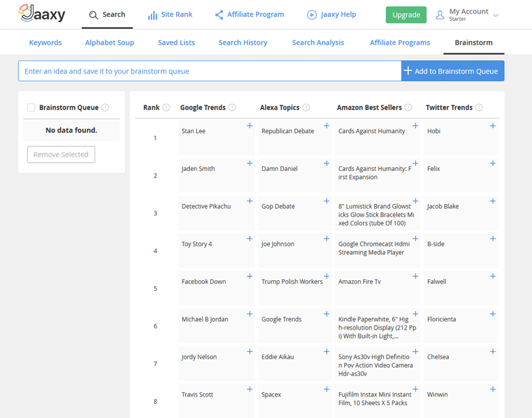This screenshot has height=418, width=532.
Task: Click the info icon next to Google Trends
Action: [232, 107]
